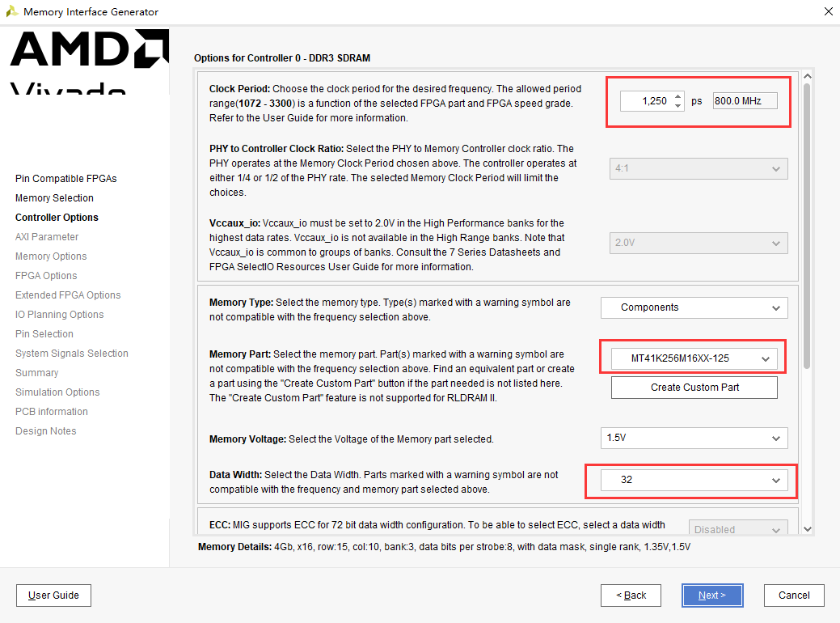Select System Signals Selection step
This screenshot has height=623, width=840.
pyautogui.click(x=72, y=354)
